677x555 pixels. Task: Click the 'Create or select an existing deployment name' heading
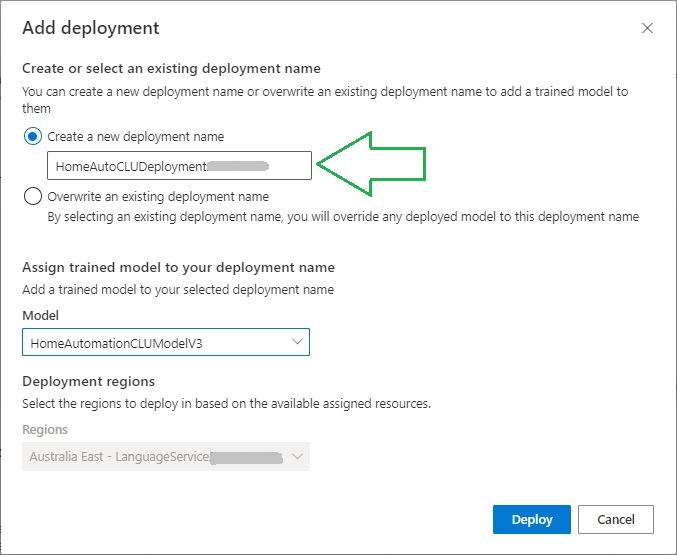click(171, 69)
